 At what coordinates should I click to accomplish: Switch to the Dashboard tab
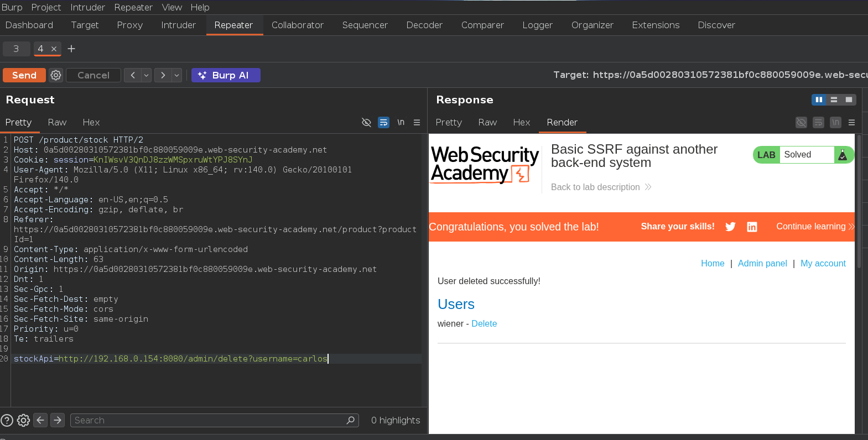29,25
